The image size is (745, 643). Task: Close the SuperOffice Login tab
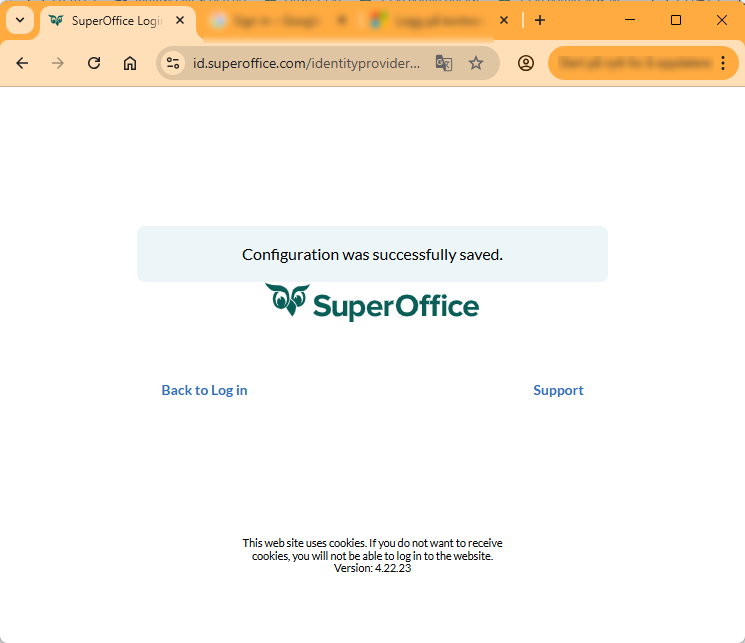(180, 20)
